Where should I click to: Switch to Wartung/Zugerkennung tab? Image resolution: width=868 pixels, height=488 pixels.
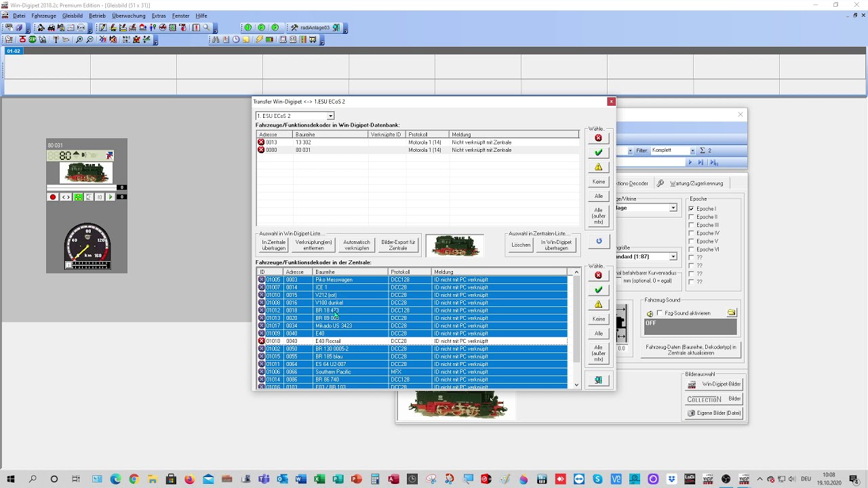691,183
